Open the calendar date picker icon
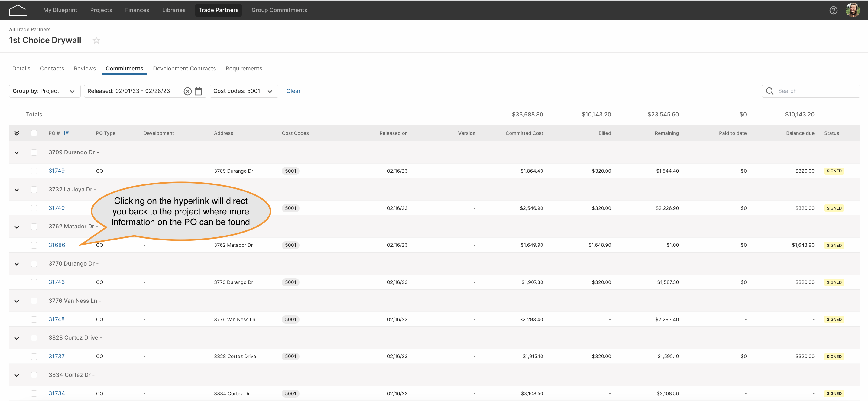The width and height of the screenshot is (868, 401). 199,91
